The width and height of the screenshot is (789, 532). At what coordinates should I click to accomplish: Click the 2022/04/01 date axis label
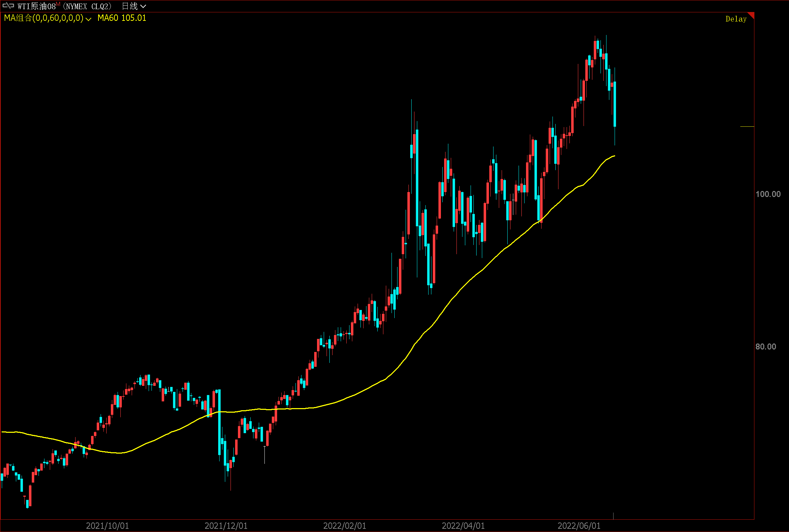point(463,526)
